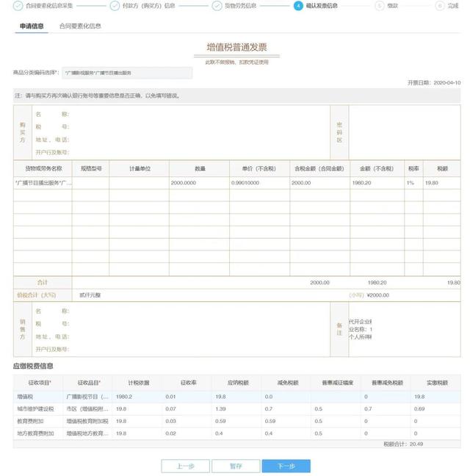The width and height of the screenshot is (470, 476).
Task: Click the 含税金额 (合同金额) column header
Action: tap(319, 168)
